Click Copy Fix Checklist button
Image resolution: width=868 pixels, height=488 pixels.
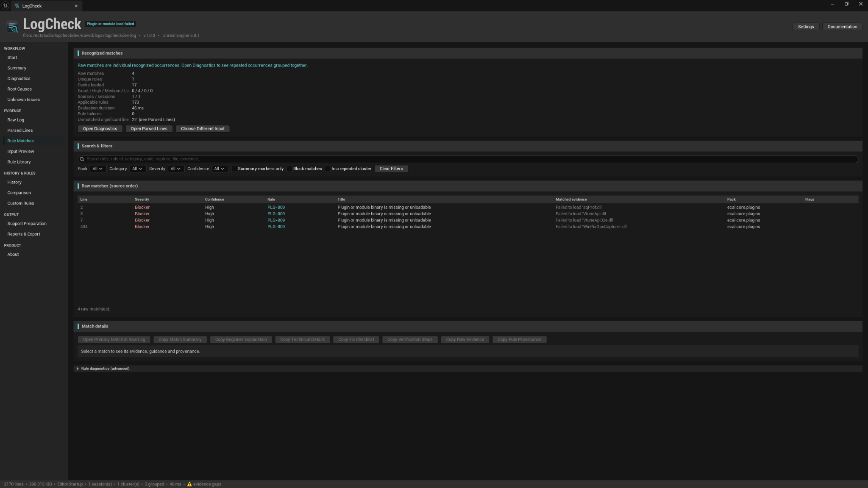pyautogui.click(x=356, y=340)
